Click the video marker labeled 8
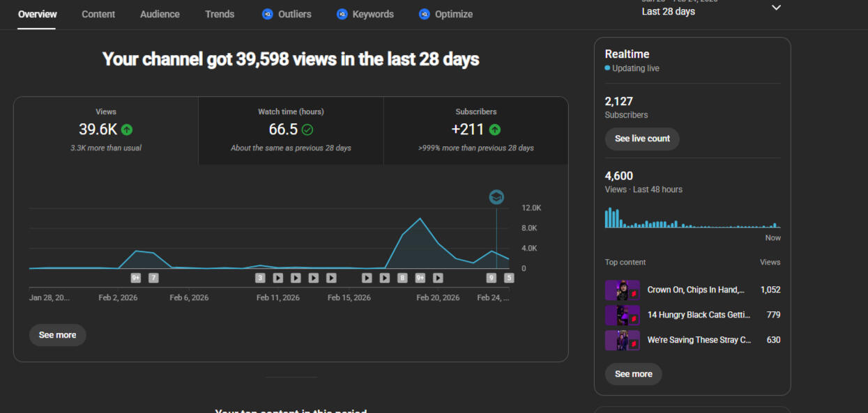The width and height of the screenshot is (868, 413). pyautogui.click(x=402, y=278)
